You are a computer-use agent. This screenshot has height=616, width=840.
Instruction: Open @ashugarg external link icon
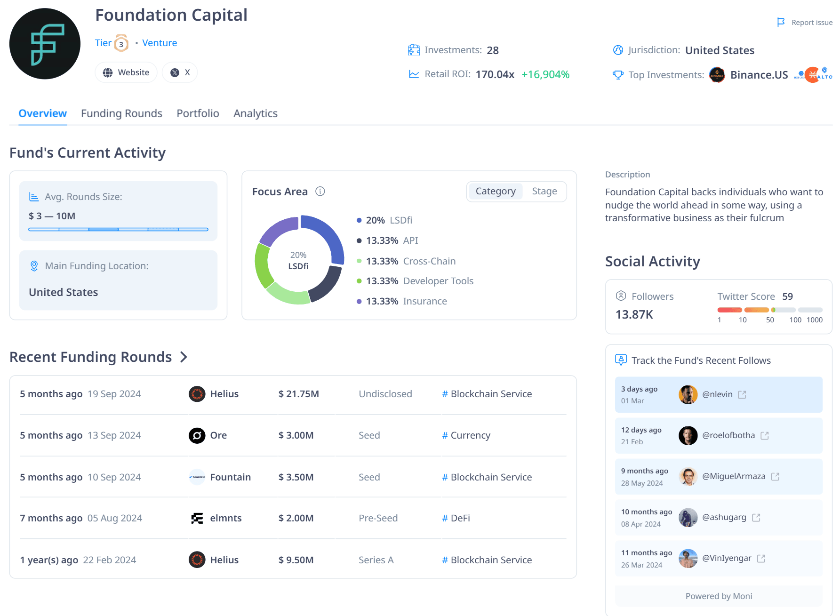tap(756, 517)
